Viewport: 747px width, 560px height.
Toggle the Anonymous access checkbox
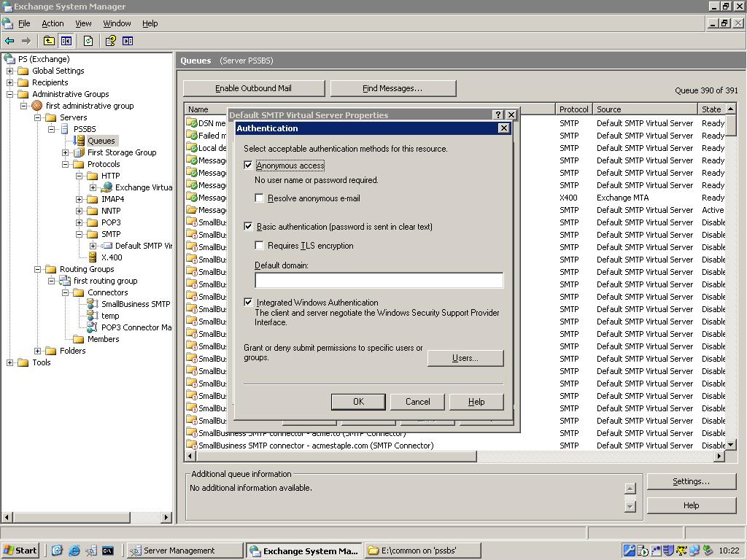click(x=248, y=166)
